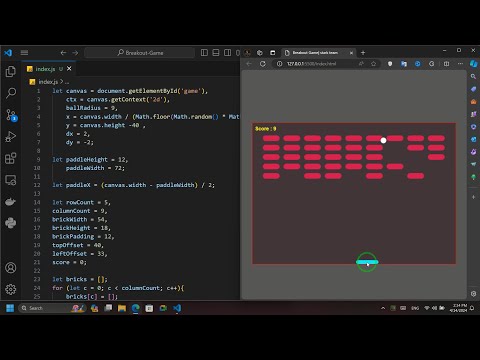The height and width of the screenshot is (360, 480).
Task: Open the Explorer view in VS Code
Action: pyautogui.click(x=11, y=71)
